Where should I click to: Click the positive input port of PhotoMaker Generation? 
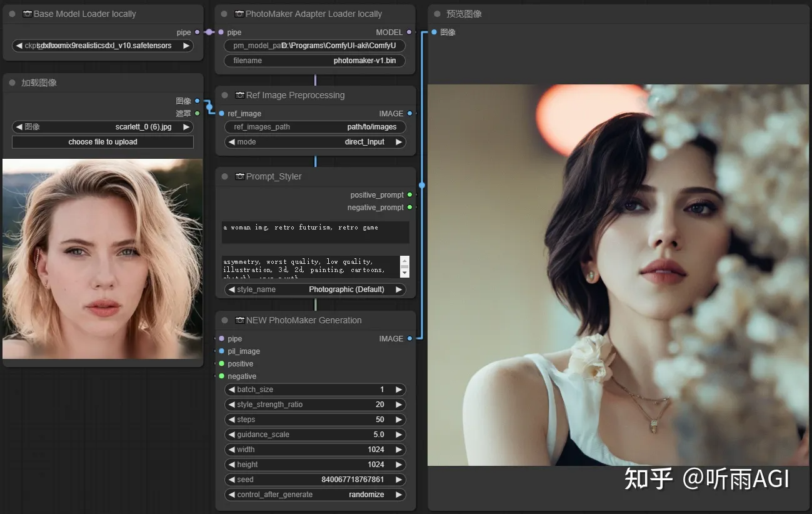[221, 363]
